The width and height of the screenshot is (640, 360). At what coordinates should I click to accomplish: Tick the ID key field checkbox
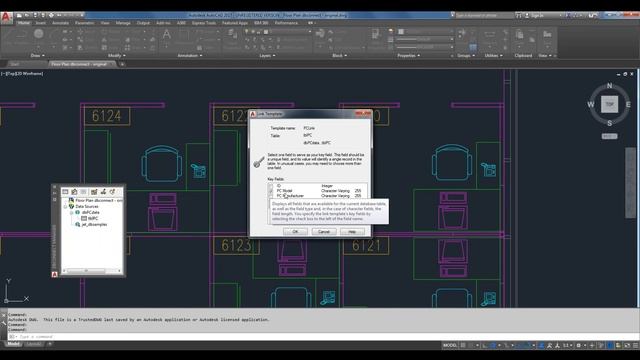[271, 186]
